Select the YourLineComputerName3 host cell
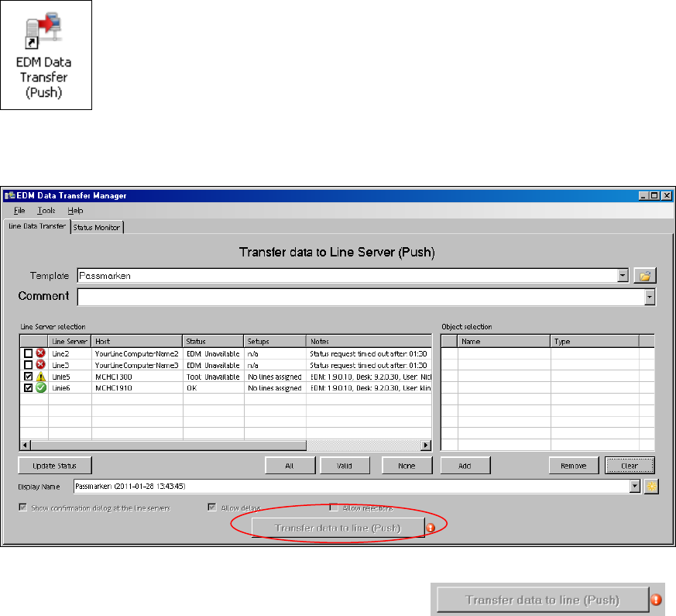This screenshot has height=616, width=676. click(x=137, y=365)
